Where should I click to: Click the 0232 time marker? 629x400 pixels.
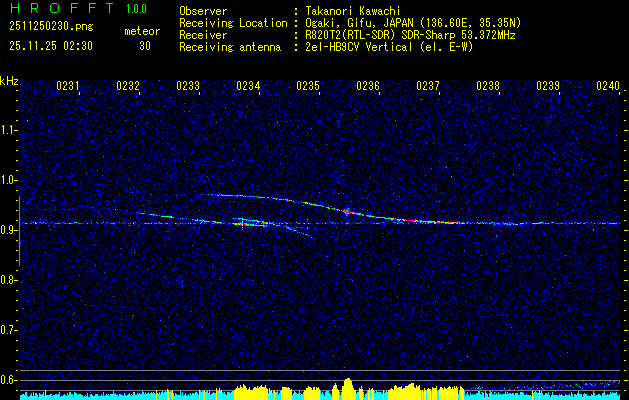128,86
